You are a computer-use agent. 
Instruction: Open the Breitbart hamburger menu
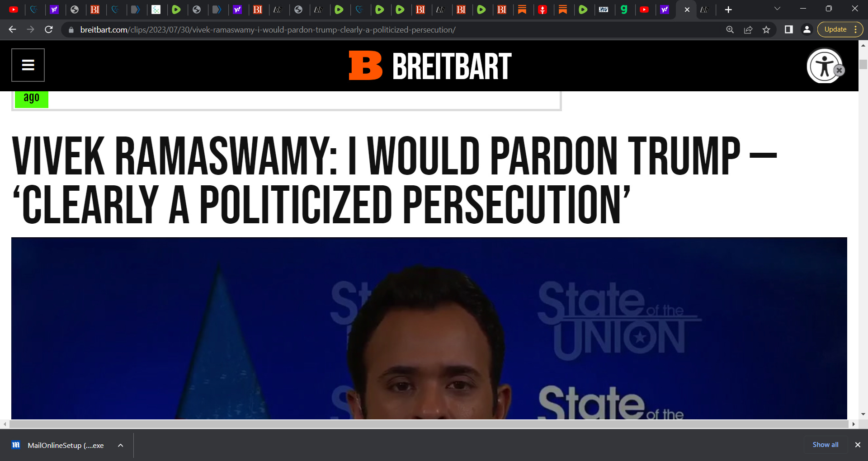tap(28, 65)
